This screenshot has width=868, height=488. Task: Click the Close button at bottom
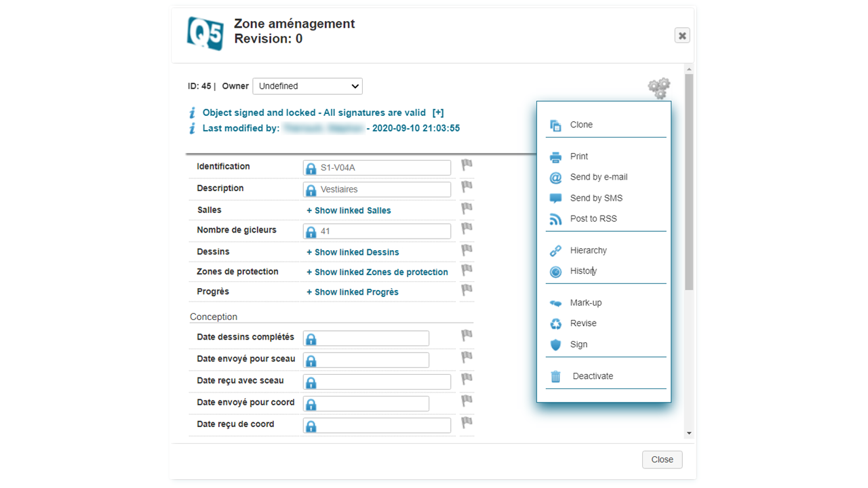pyautogui.click(x=662, y=460)
